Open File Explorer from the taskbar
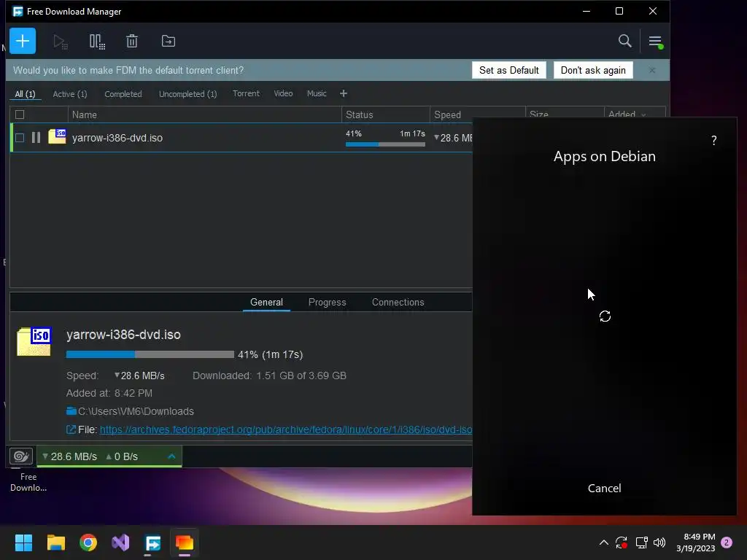 [x=55, y=542]
